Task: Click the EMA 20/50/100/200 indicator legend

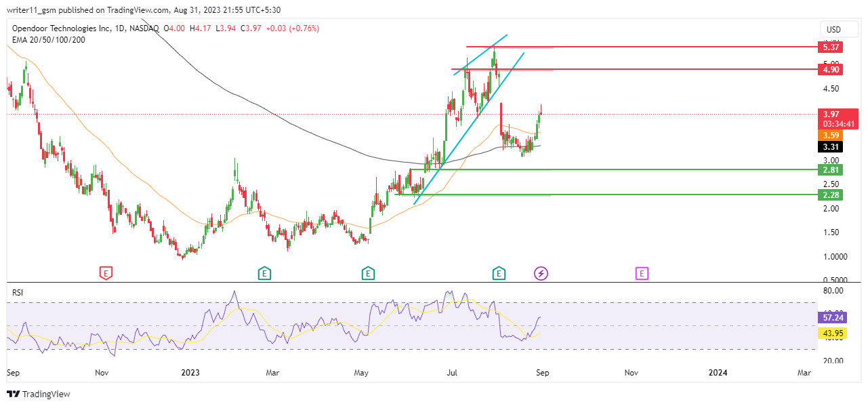Action: pos(49,40)
